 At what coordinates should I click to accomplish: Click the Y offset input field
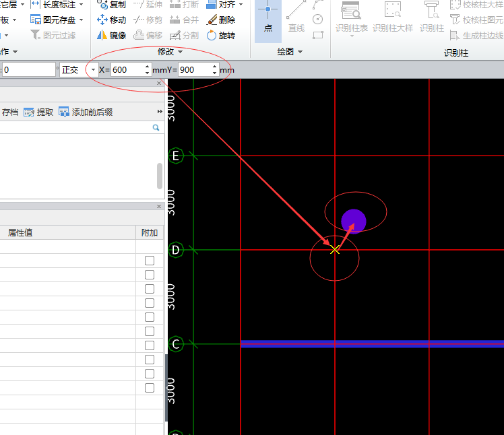tap(195, 70)
